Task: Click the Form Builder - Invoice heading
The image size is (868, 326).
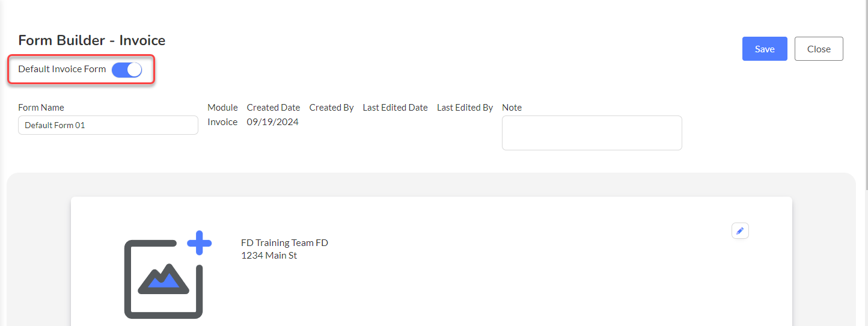Action: 92,40
